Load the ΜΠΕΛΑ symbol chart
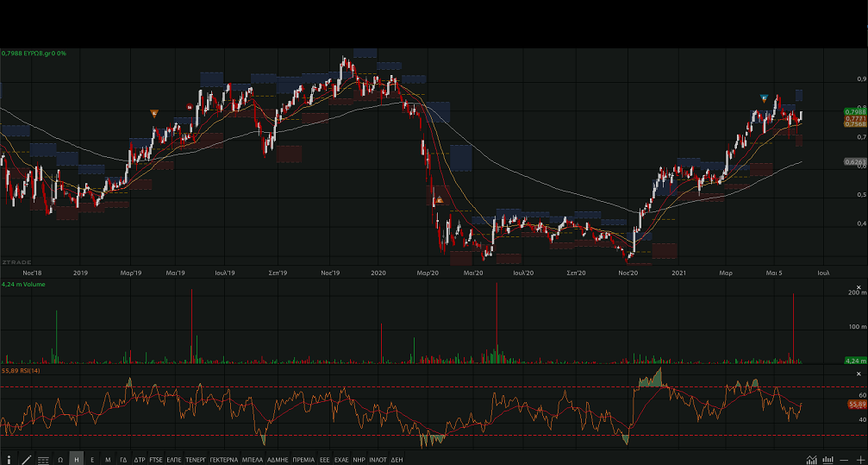This screenshot has width=868, height=465. coord(253,460)
